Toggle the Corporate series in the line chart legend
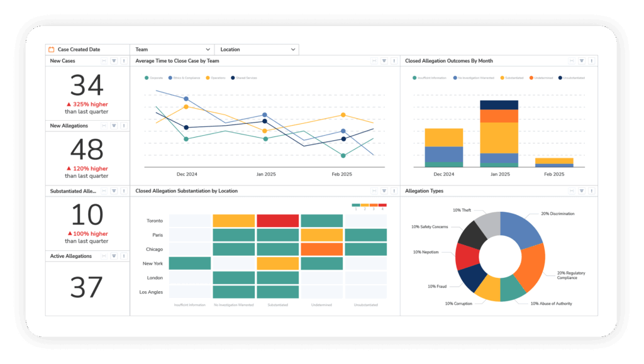The height and width of the screenshot is (364, 644). pyautogui.click(x=155, y=78)
